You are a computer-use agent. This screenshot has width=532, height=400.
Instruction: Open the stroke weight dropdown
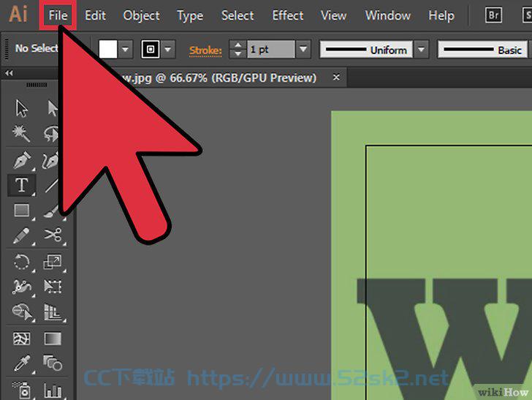(x=303, y=49)
